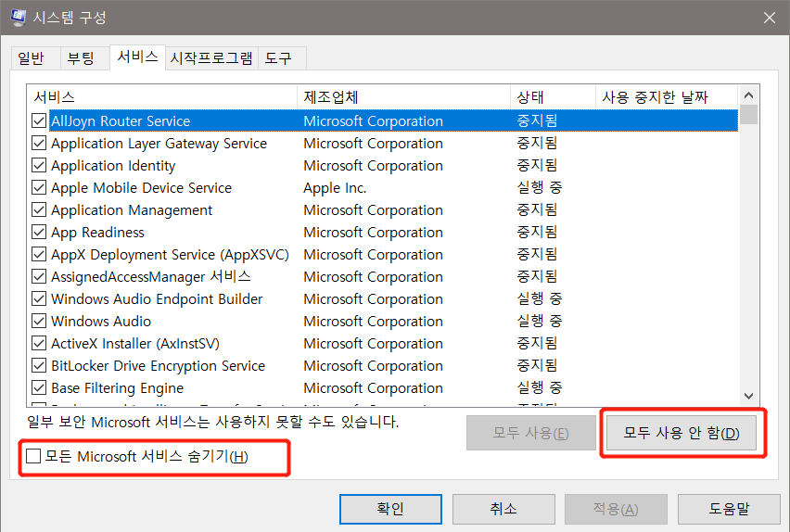Viewport: 790px width, 532px height.
Task: Toggle ActiveX Installer (AxInstSV) checkbox
Action: pyautogui.click(x=39, y=343)
